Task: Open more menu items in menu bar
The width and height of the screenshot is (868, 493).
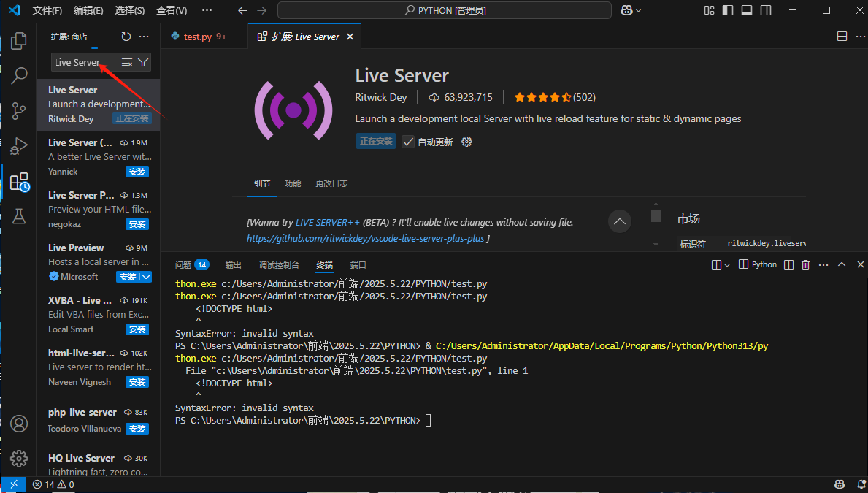Action: (207, 10)
